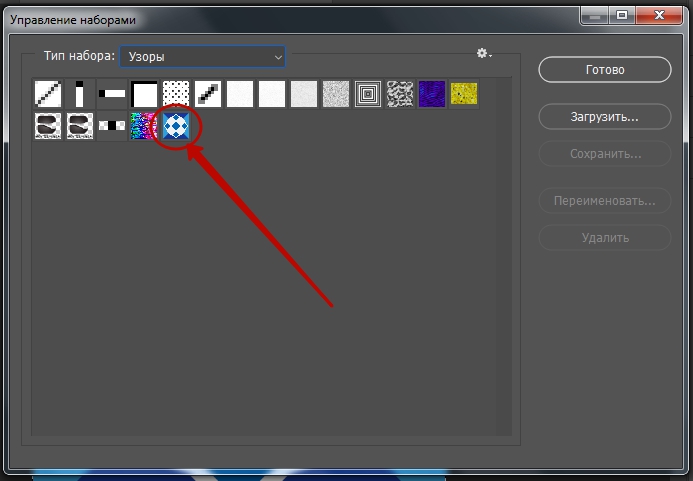Select the vertical black-and-white bar pattern

tap(80, 94)
